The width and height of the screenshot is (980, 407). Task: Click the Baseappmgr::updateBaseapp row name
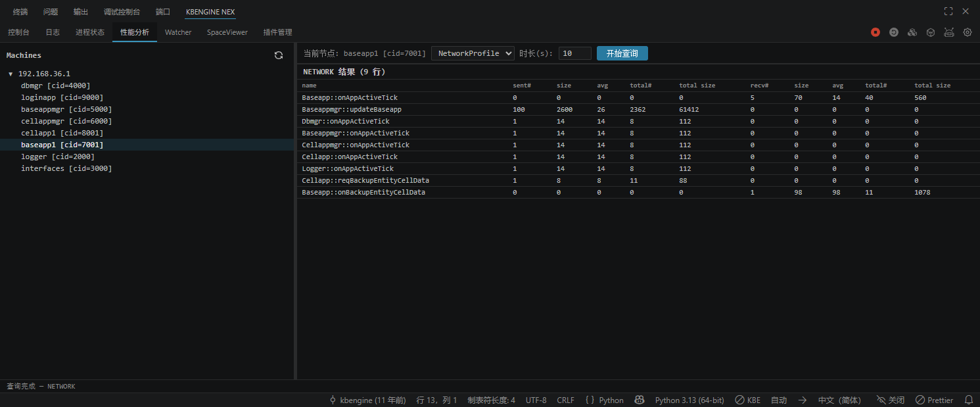click(x=352, y=109)
